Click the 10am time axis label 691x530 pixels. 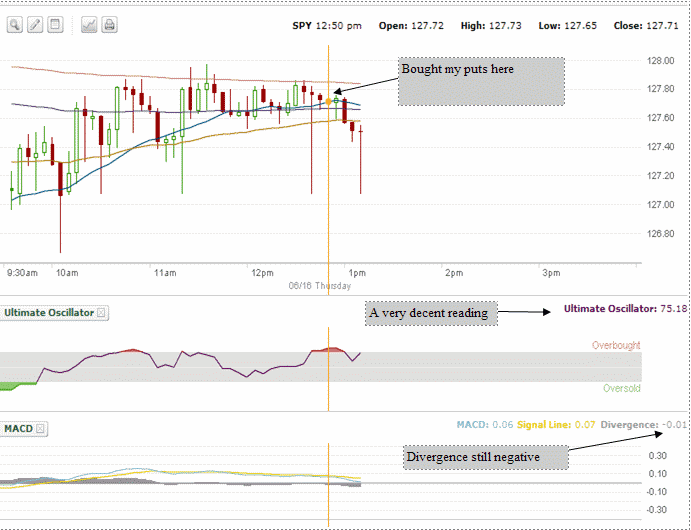tap(67, 273)
